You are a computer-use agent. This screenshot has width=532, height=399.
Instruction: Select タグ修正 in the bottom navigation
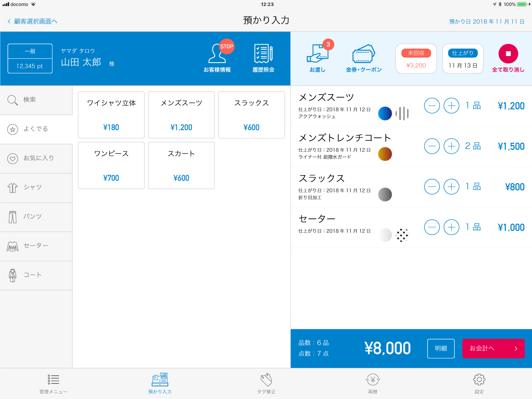(x=266, y=384)
